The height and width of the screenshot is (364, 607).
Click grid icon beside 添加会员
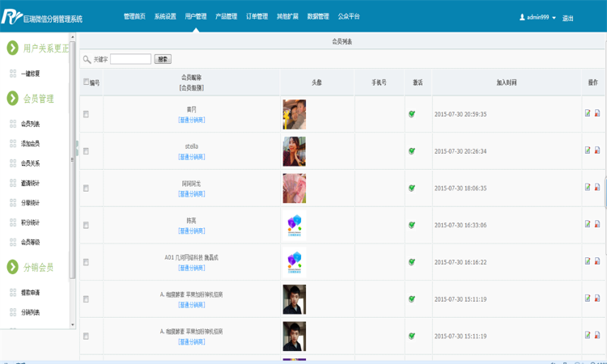point(13,143)
